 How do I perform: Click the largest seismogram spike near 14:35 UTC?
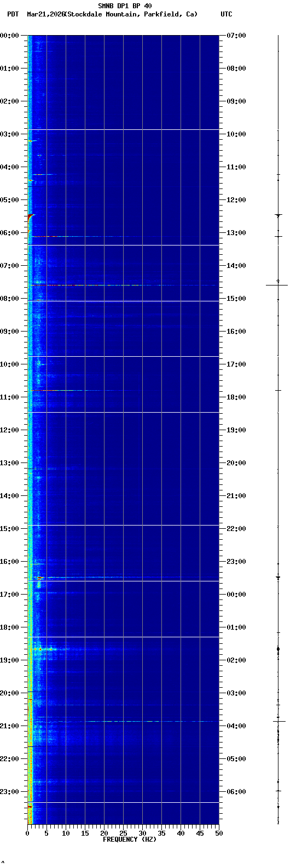pos(277,285)
